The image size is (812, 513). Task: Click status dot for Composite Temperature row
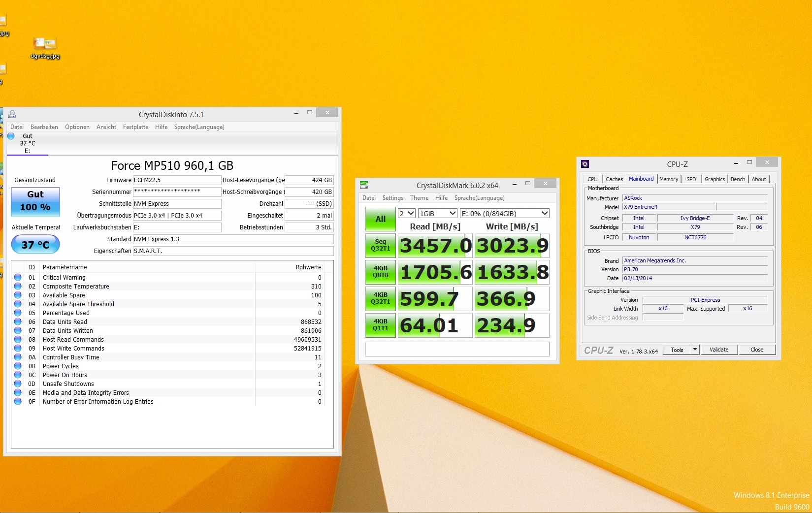pos(18,286)
